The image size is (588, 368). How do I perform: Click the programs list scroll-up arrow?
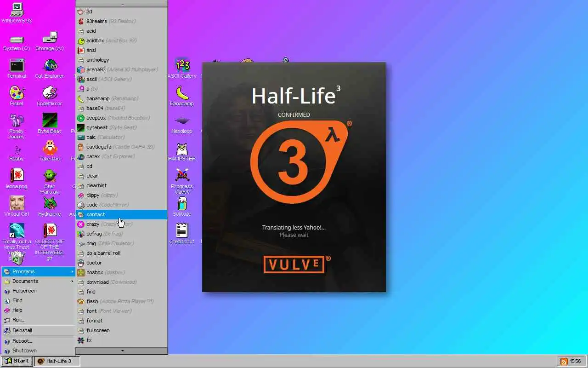click(122, 4)
